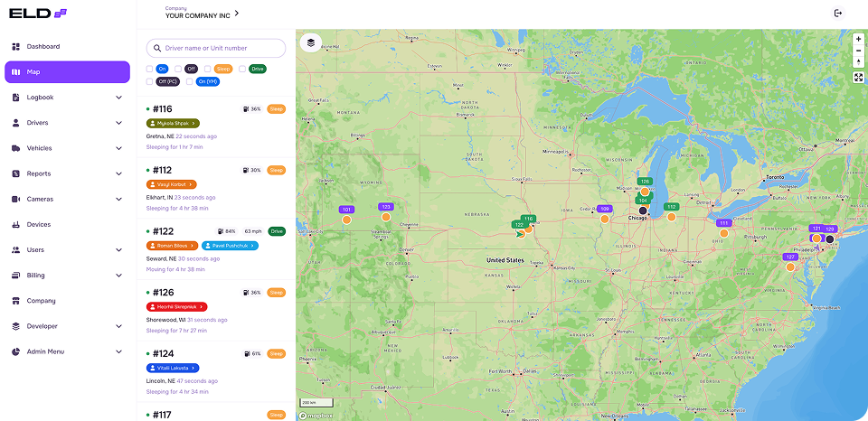Check the On status filter
This screenshot has width=868, height=421.
(151, 69)
